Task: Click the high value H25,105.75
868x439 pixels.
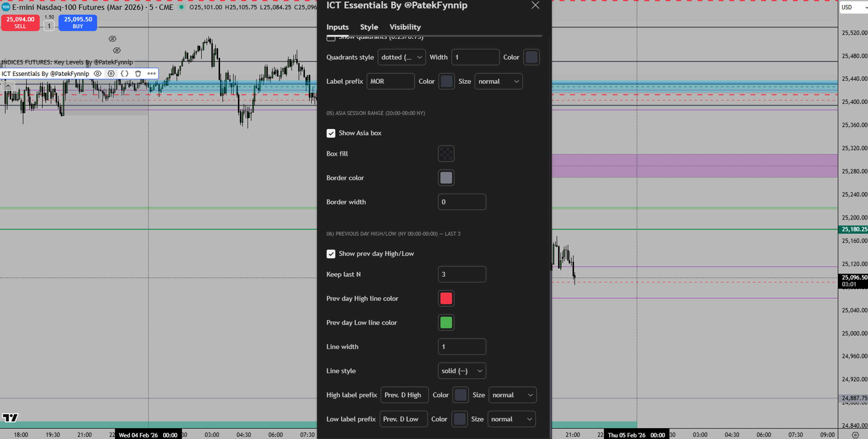Action: (241, 7)
